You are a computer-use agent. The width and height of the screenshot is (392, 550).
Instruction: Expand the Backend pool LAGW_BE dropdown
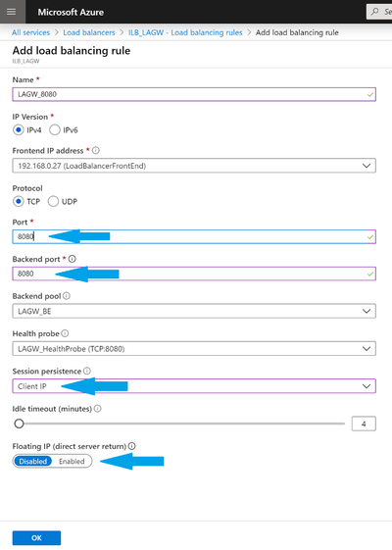click(194, 311)
